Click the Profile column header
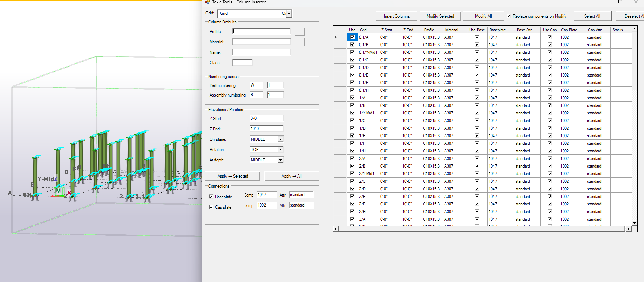 432,30
